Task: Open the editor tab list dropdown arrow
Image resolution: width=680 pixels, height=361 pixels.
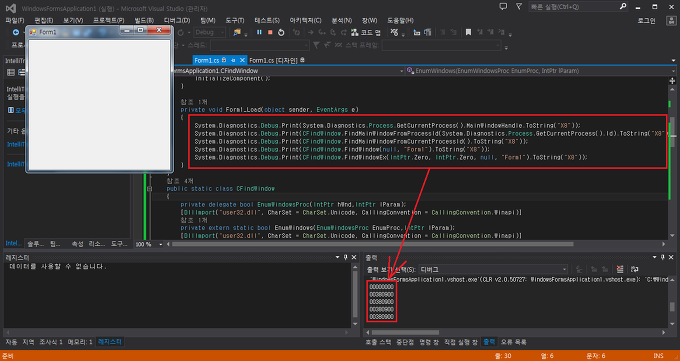Action: [673, 61]
